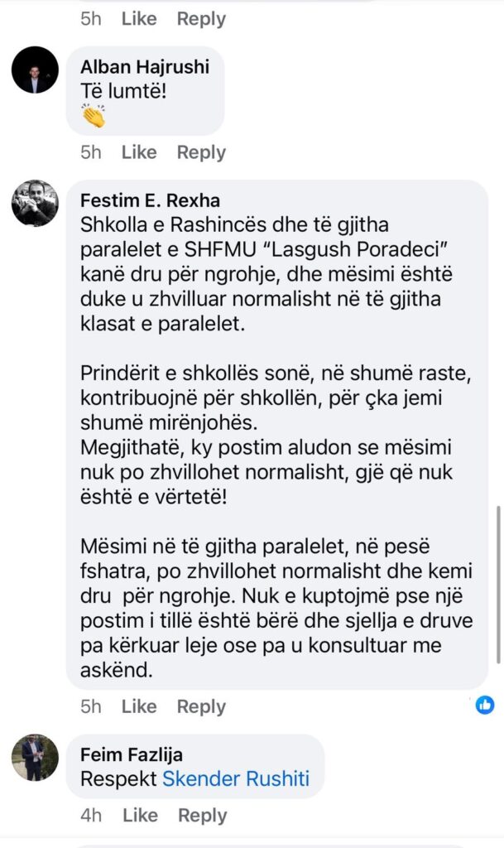Click the Reply button at the top
Screen dimensions: 504x848
pyautogui.click(x=201, y=18)
